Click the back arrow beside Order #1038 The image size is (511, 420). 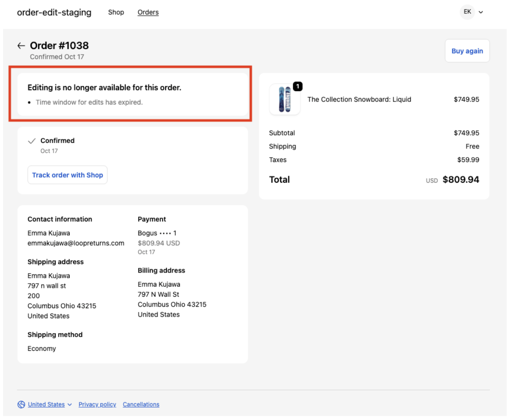point(21,46)
